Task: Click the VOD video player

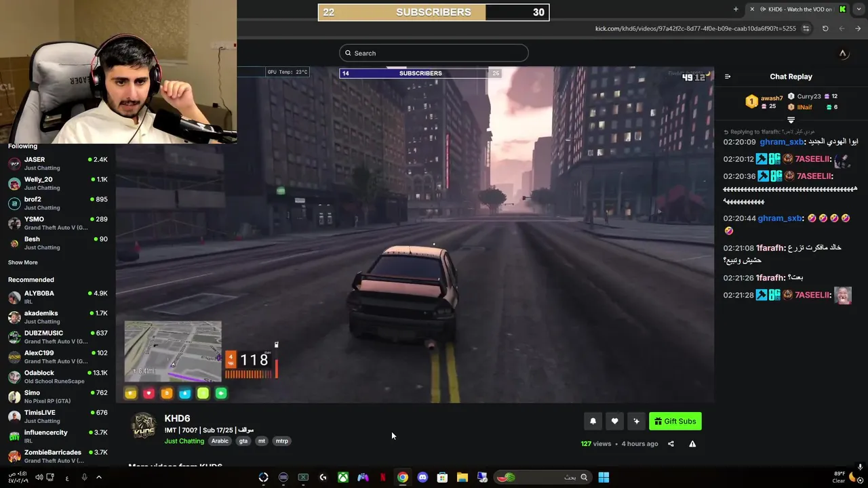Action: pos(414,235)
